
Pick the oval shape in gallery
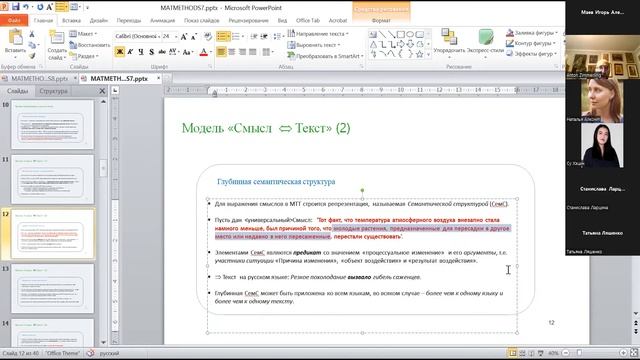pos(410,34)
